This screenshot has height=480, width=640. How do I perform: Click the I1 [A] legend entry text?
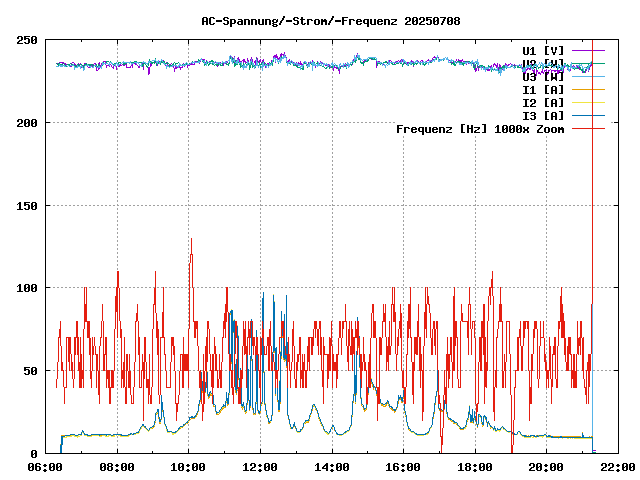[x=543, y=89]
